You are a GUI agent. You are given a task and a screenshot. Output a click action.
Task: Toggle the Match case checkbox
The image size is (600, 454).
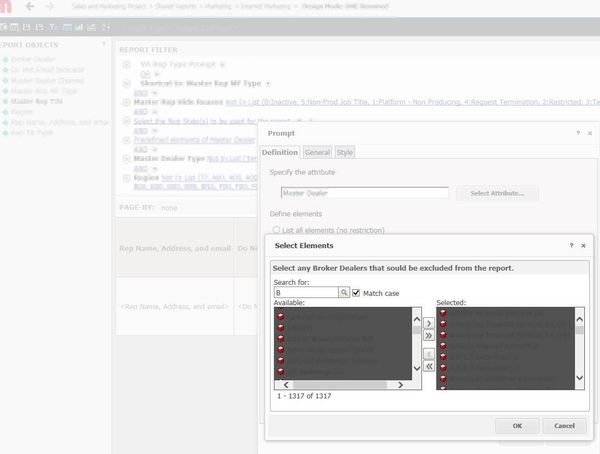point(356,293)
